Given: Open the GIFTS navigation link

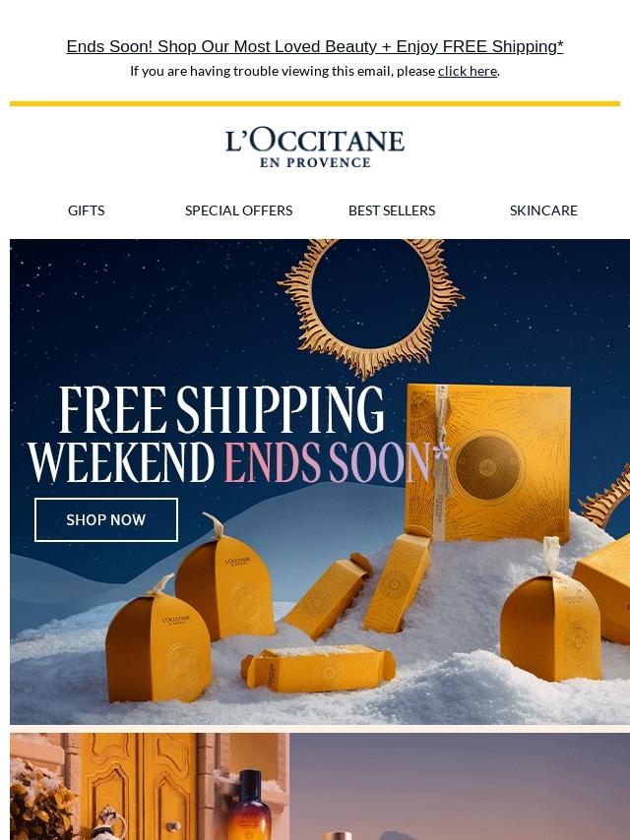Looking at the screenshot, I should point(87,210).
